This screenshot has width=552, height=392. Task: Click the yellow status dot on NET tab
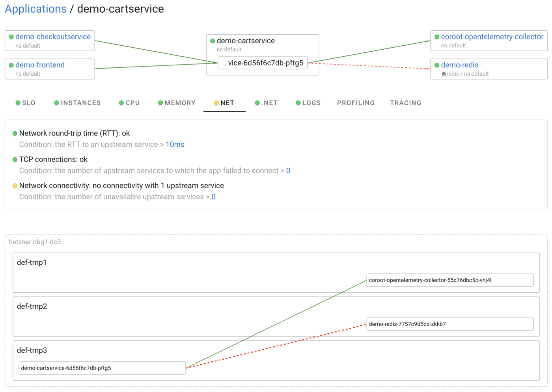tap(216, 103)
